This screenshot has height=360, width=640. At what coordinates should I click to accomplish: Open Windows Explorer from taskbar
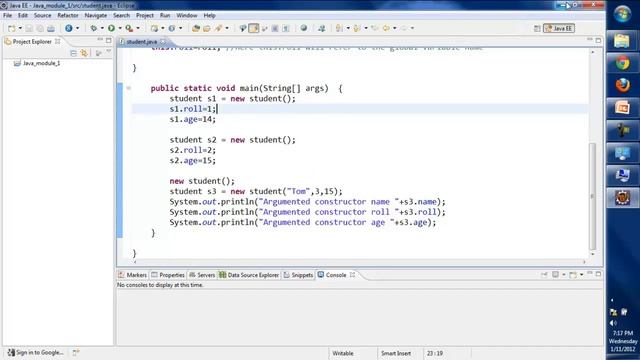point(622,41)
